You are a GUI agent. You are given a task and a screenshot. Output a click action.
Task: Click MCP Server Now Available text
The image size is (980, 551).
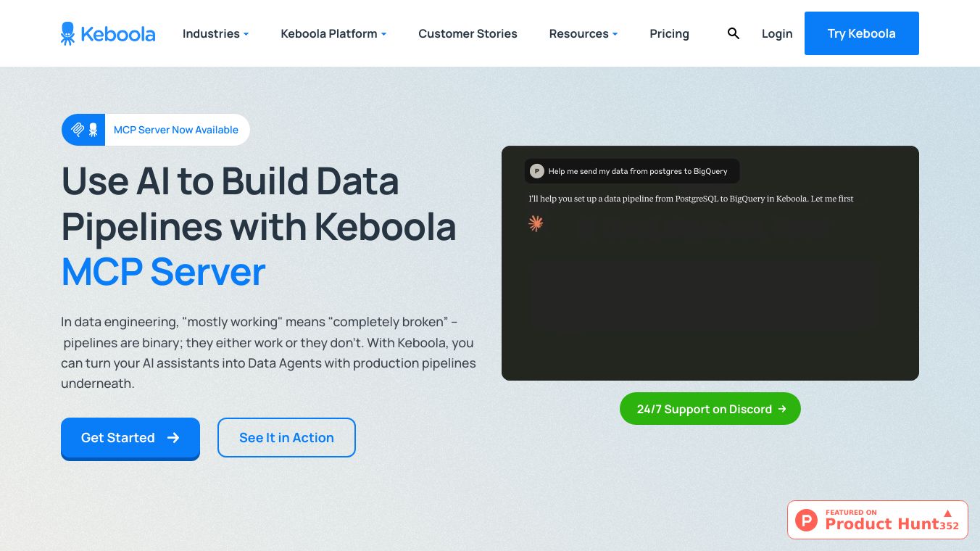coord(176,130)
